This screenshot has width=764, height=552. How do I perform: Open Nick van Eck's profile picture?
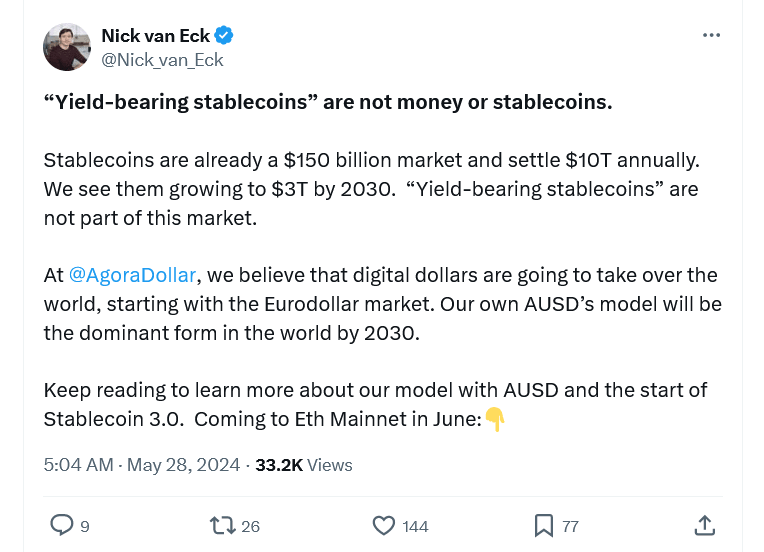point(67,47)
